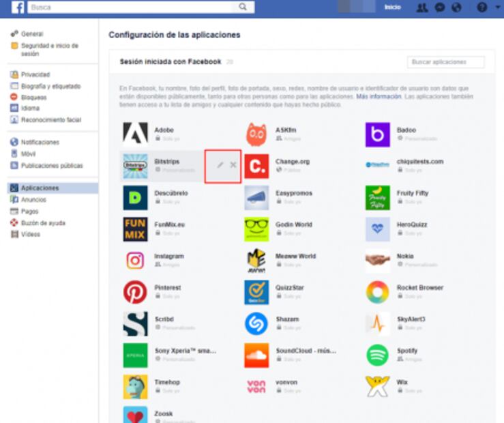Open friend requests icon in top bar
This screenshot has height=423, width=504.
(x=422, y=8)
